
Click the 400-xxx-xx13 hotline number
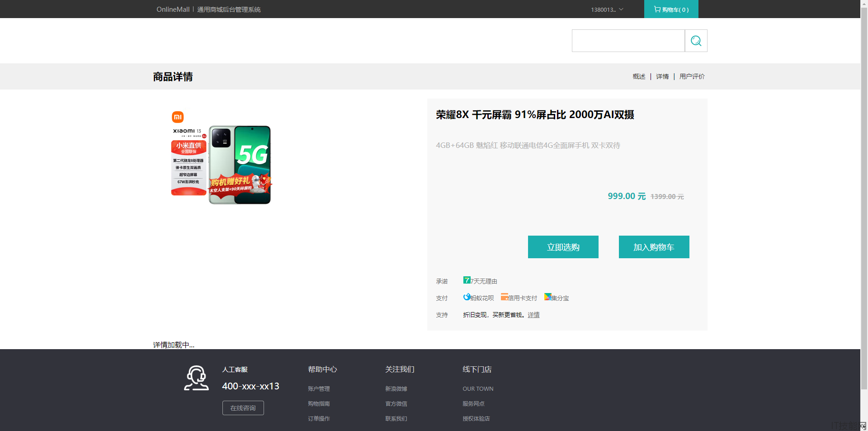pos(250,386)
